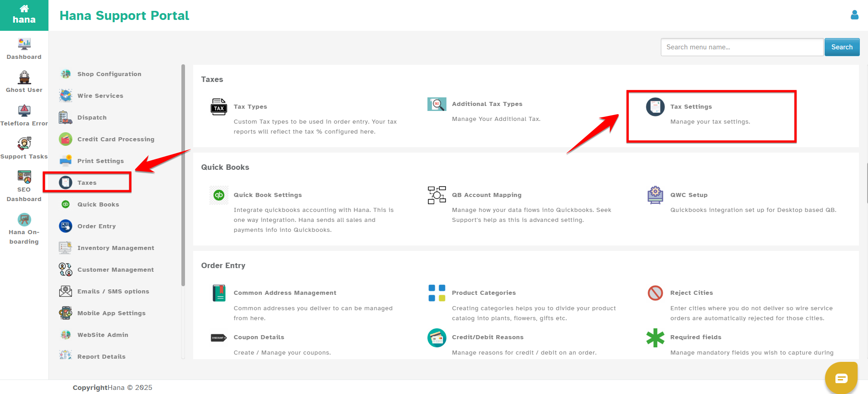The height and width of the screenshot is (394, 868).
Task: Click the QB Account Mapping icon
Action: point(437,195)
